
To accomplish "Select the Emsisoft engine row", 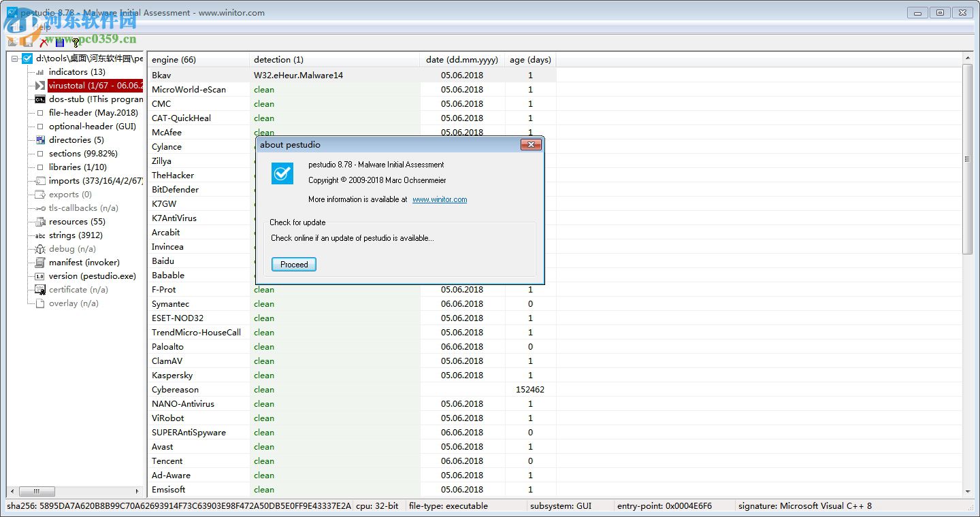I will 352,489.
